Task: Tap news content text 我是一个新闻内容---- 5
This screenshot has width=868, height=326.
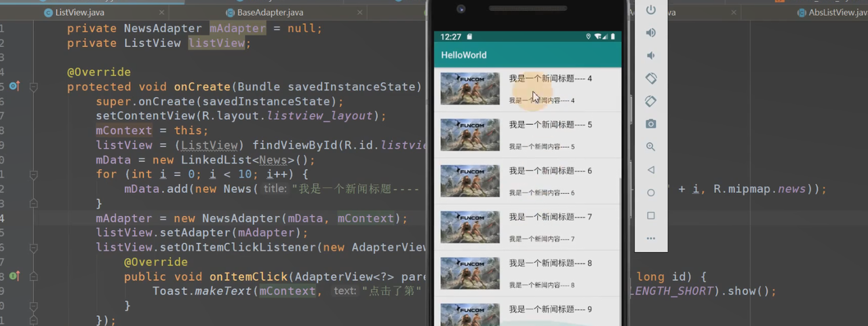Action: [x=542, y=147]
